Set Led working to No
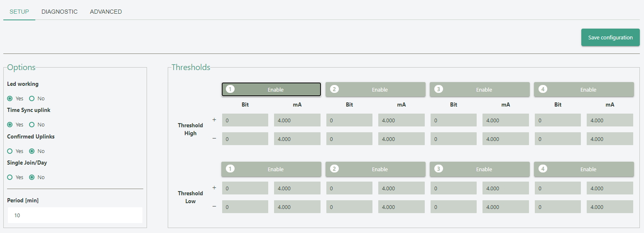 coord(32,99)
